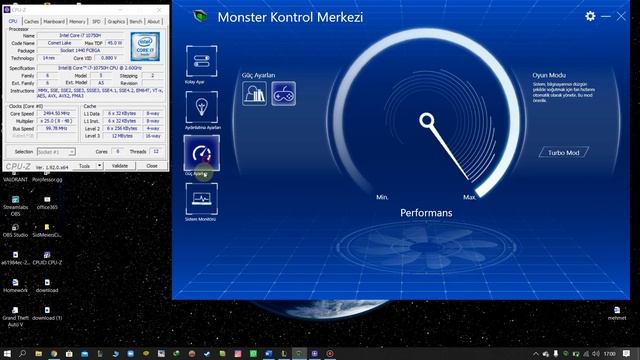The width and height of the screenshot is (640, 360).
Task: Click the Tools button in CPU-Z
Action: [x=84, y=166]
